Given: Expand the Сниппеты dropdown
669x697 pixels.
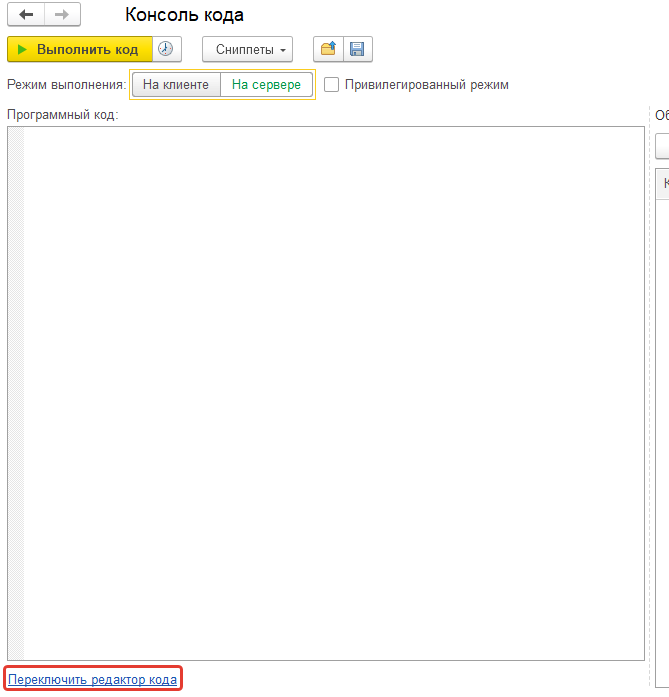Looking at the screenshot, I should [247, 49].
